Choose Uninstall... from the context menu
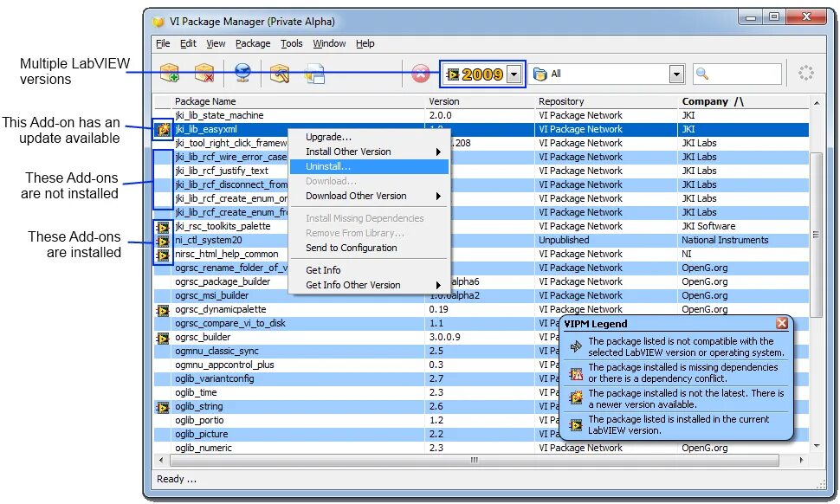Image resolution: width=840 pixels, height=504 pixels. tap(369, 166)
